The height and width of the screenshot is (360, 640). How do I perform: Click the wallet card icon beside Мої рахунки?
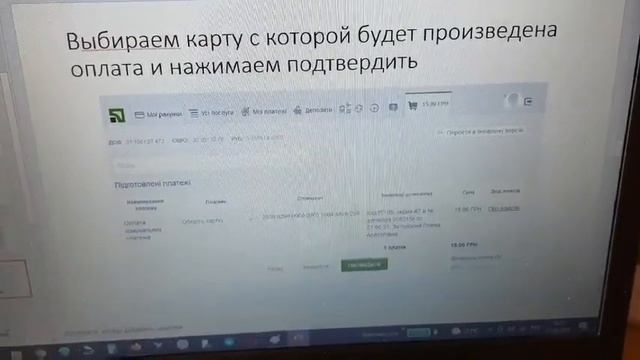click(x=139, y=115)
